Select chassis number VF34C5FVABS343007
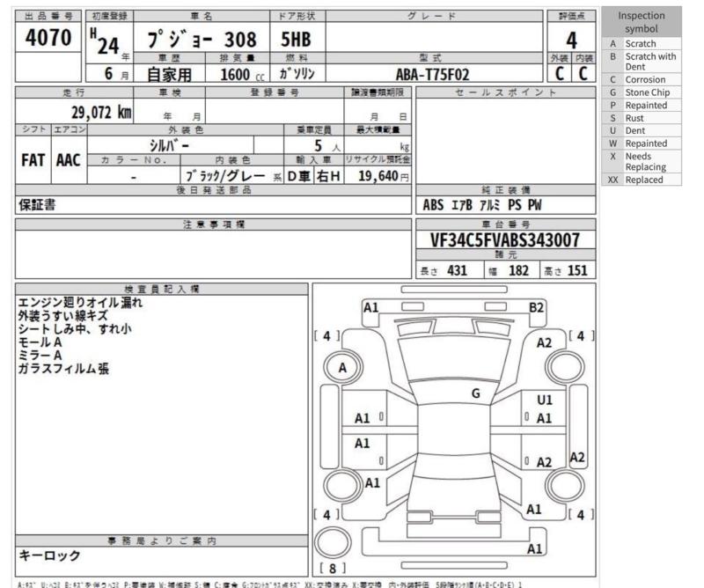The image size is (704, 588). point(504,239)
